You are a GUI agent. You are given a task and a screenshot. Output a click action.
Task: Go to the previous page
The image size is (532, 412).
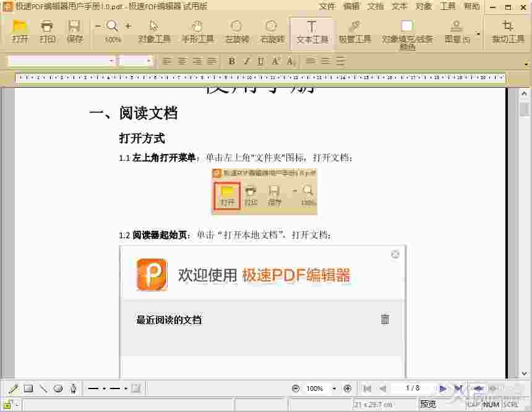(383, 388)
